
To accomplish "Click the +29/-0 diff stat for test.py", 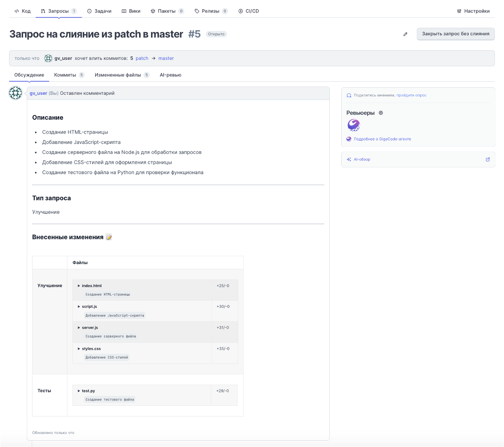I will (x=223, y=391).
